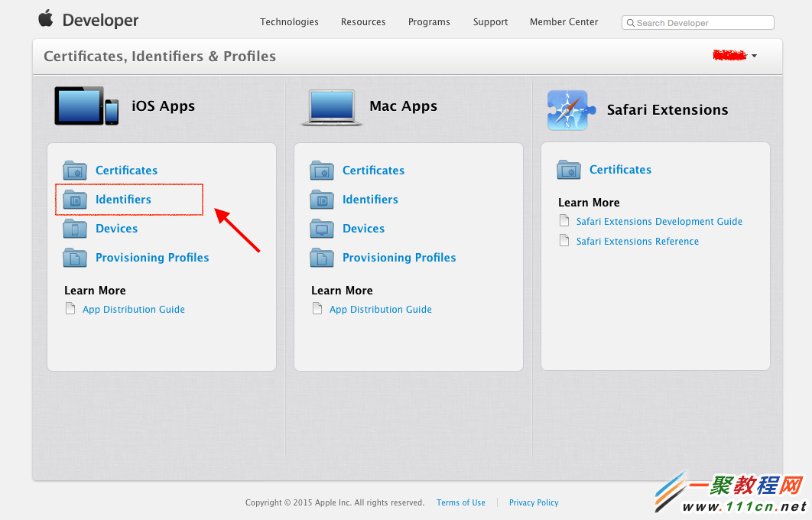This screenshot has width=812, height=520.
Task: Click Mac Apps Identifiers folder icon
Action: tap(322, 200)
